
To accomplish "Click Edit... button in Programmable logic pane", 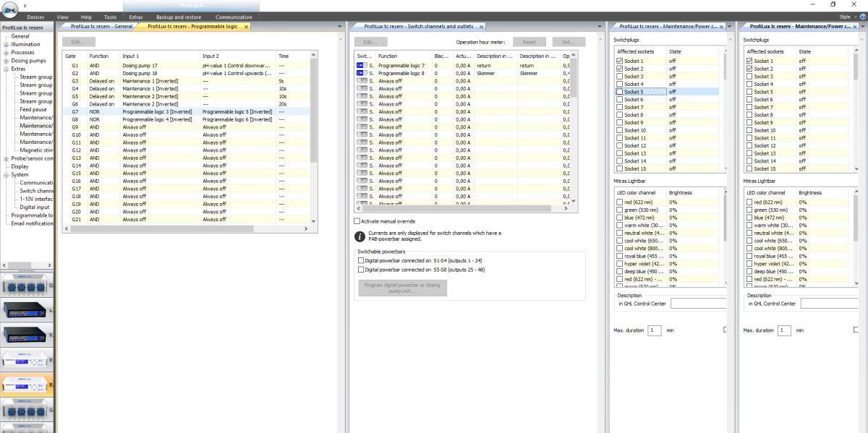I will 78,42.
